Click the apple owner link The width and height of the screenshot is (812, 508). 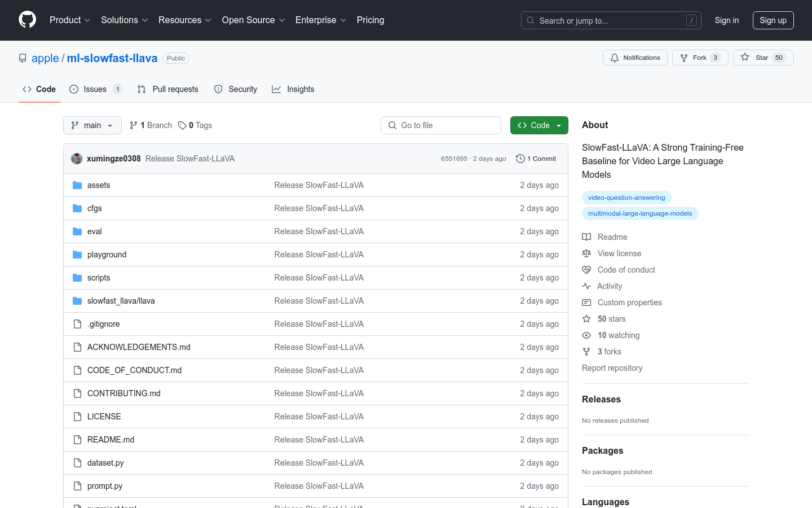coord(45,58)
